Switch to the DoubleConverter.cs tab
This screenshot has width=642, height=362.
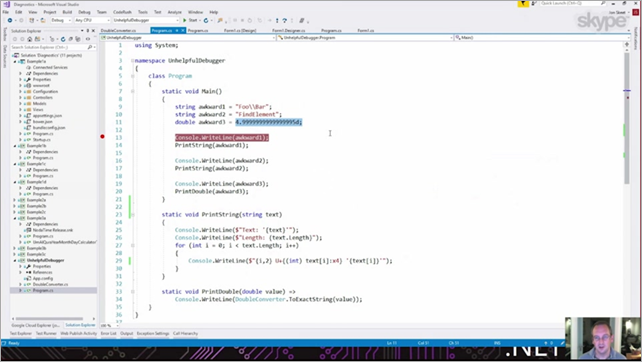118,31
